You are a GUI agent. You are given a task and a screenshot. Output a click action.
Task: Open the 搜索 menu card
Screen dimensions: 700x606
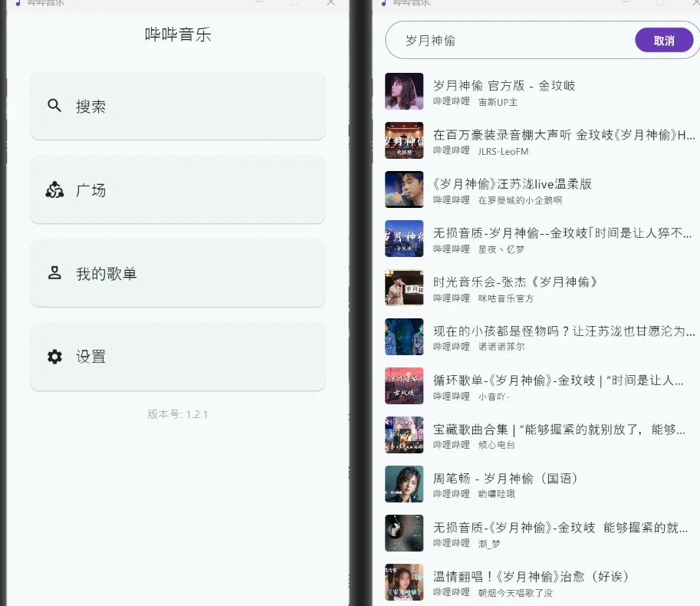(x=178, y=106)
